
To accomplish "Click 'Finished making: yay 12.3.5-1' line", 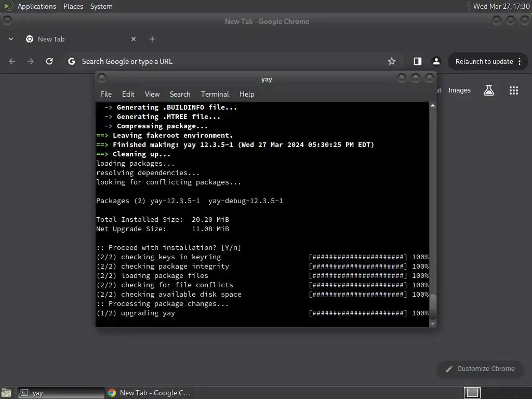I will click(235, 145).
